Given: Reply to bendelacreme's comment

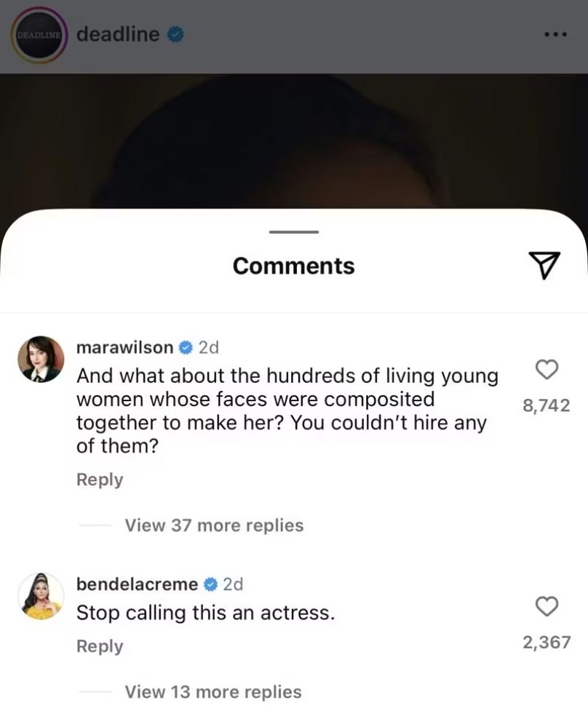Looking at the screenshot, I should click(100, 646).
